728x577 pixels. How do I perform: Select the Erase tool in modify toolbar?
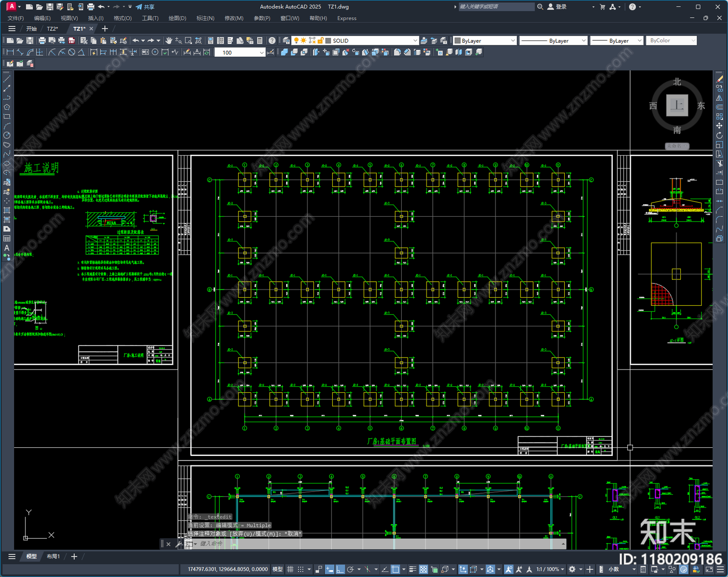[719, 79]
